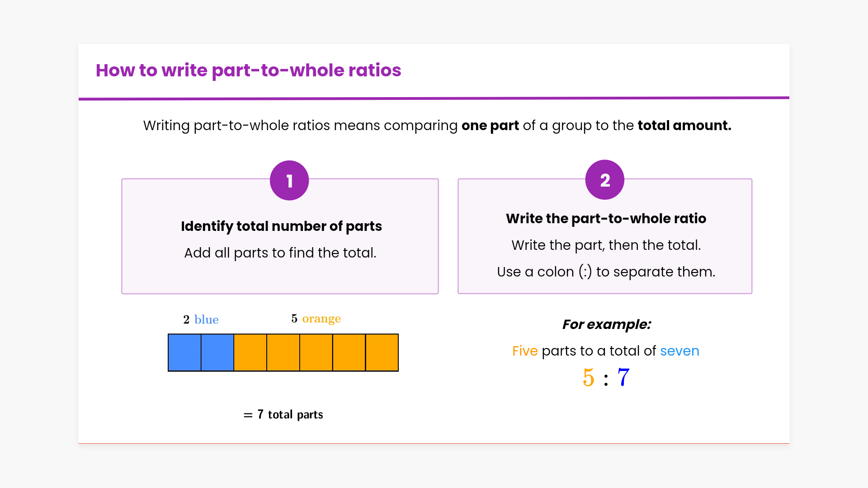Click the large orange number 5 in ratio
The width and height of the screenshot is (868, 488).
click(x=588, y=377)
